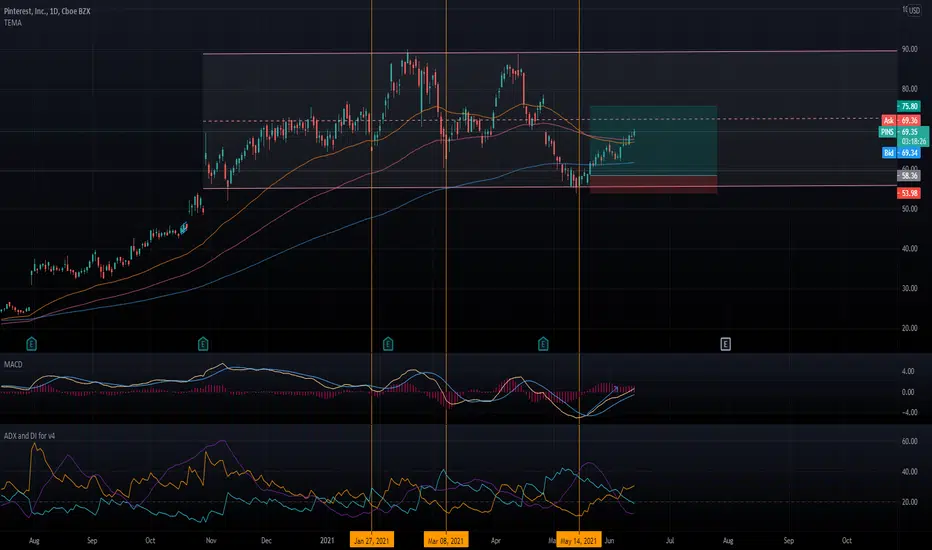Select the MACD indicator label

(x=13, y=364)
